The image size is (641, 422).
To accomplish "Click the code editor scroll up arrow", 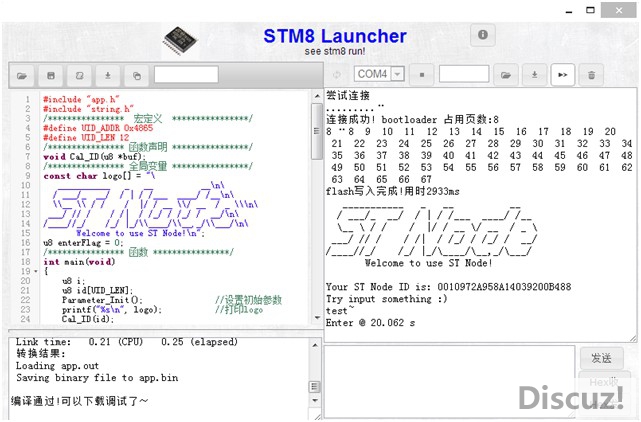I will pyautogui.click(x=317, y=96).
